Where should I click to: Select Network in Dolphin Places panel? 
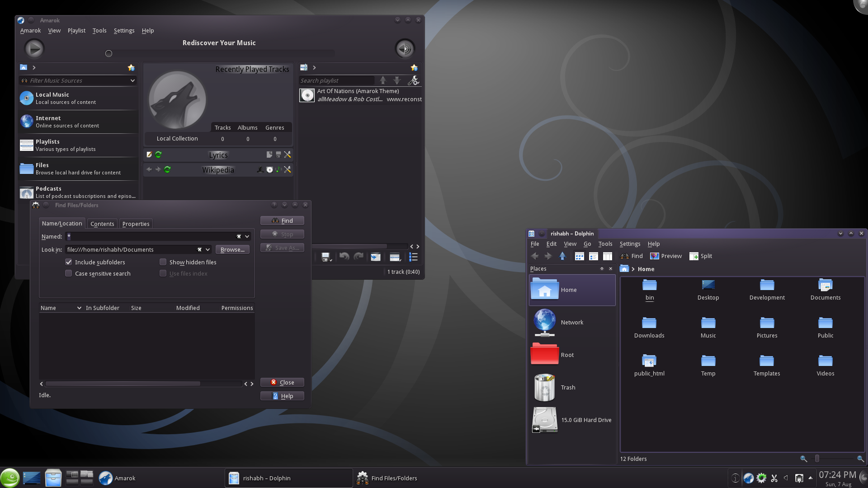(x=572, y=323)
